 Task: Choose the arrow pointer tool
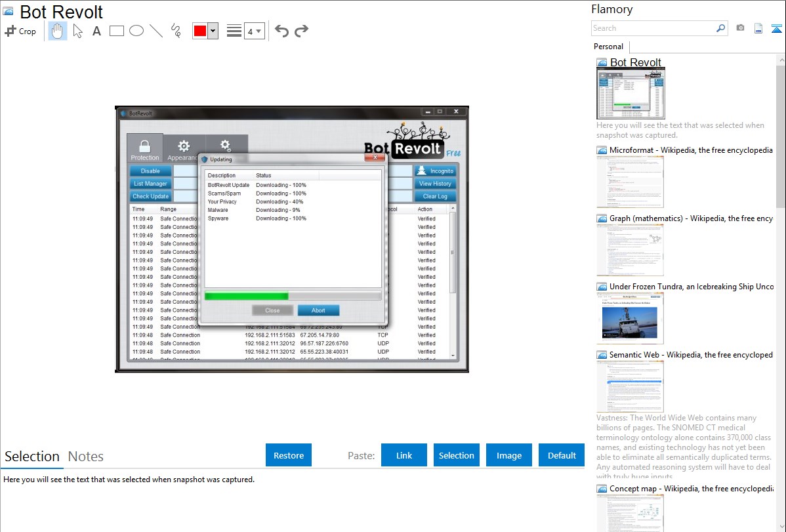point(77,31)
